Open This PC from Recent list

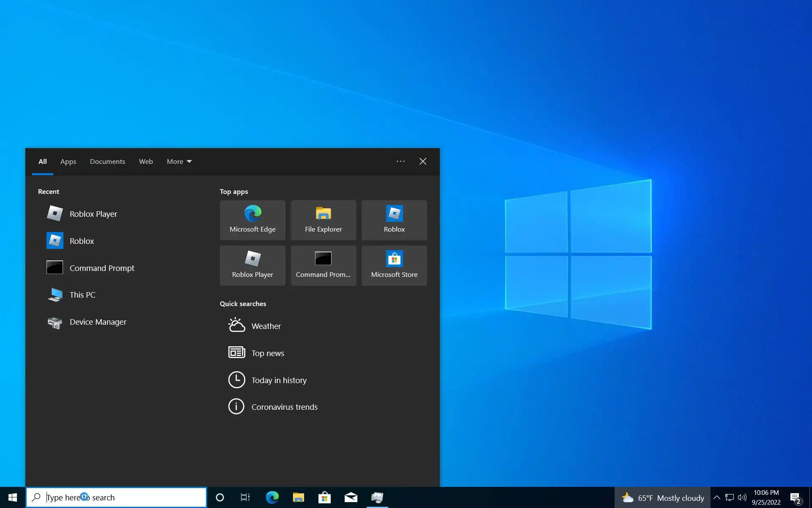(82, 295)
